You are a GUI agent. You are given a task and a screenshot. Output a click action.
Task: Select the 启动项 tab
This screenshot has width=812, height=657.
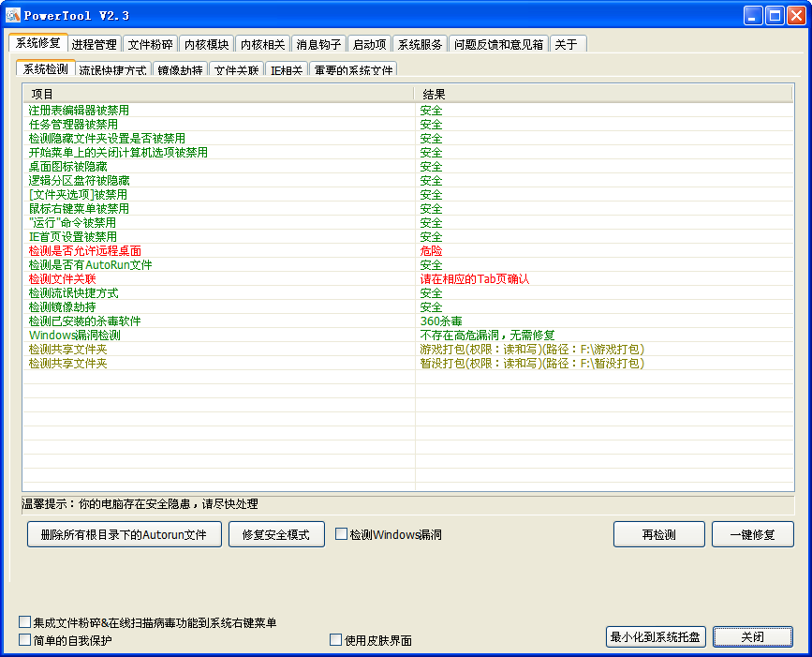coord(369,44)
